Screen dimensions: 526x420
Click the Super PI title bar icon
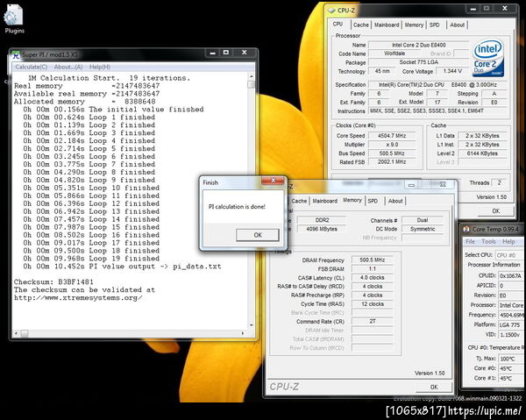[x=16, y=55]
